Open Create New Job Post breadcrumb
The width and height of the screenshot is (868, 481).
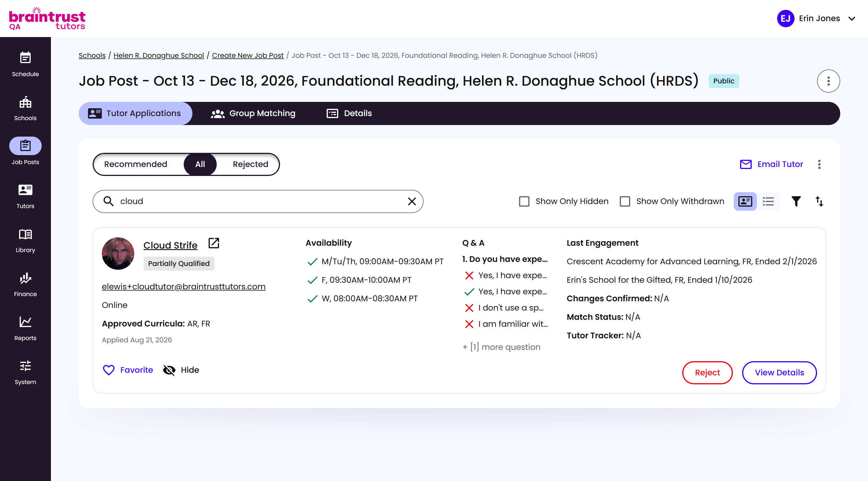(248, 55)
